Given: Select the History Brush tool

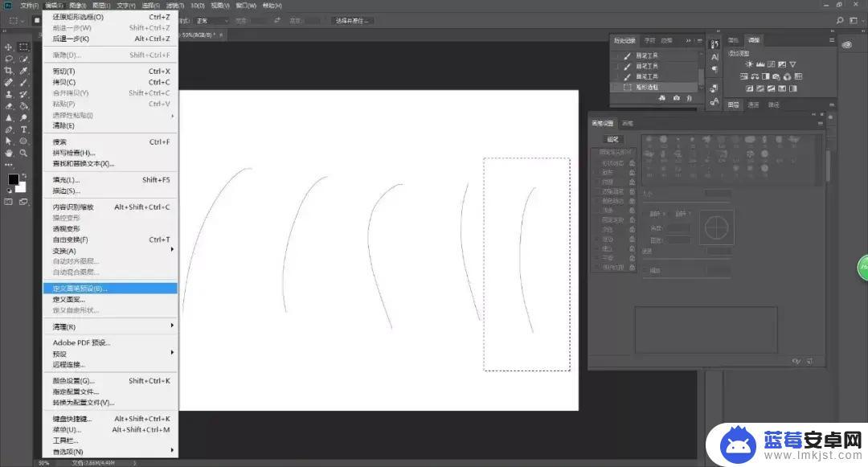Looking at the screenshot, I should point(23,95).
